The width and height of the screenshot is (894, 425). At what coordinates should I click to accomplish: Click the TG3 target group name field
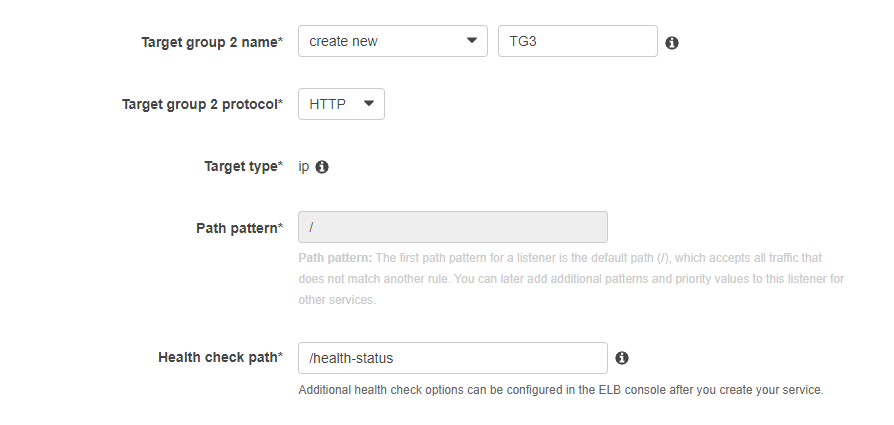578,41
